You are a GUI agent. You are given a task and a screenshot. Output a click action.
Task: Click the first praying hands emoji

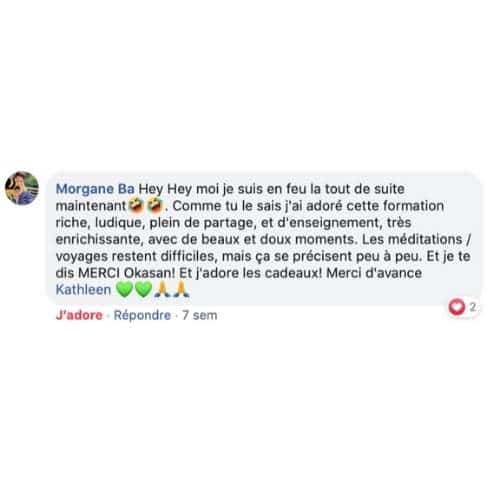(162, 289)
